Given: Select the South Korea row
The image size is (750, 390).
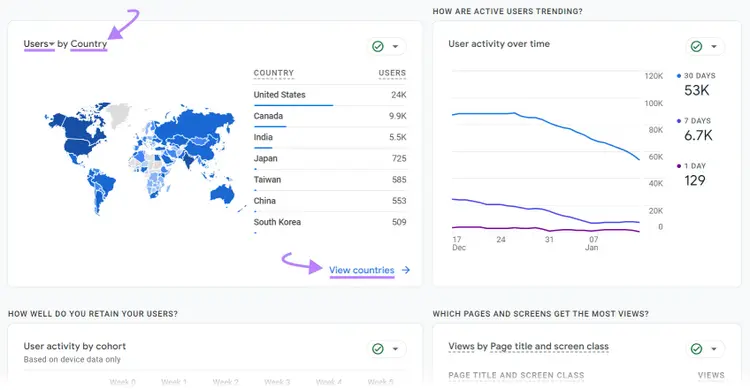Looking at the screenshot, I should pyautogui.click(x=330, y=223).
